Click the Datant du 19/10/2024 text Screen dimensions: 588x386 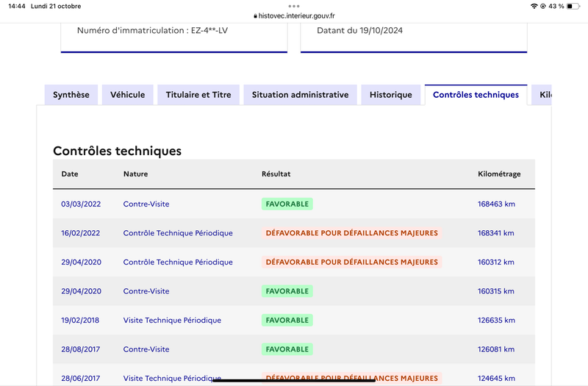click(x=359, y=30)
